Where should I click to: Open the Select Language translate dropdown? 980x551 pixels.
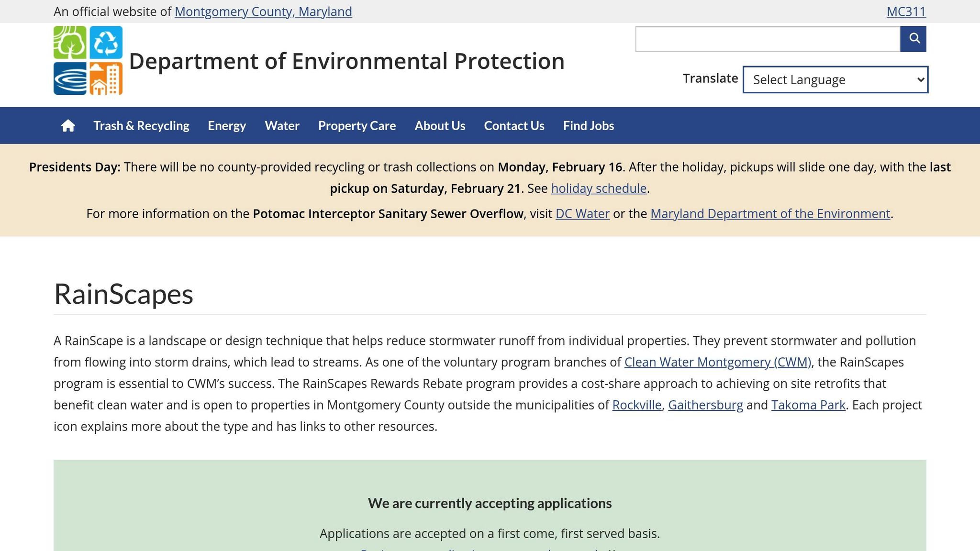coord(835,79)
